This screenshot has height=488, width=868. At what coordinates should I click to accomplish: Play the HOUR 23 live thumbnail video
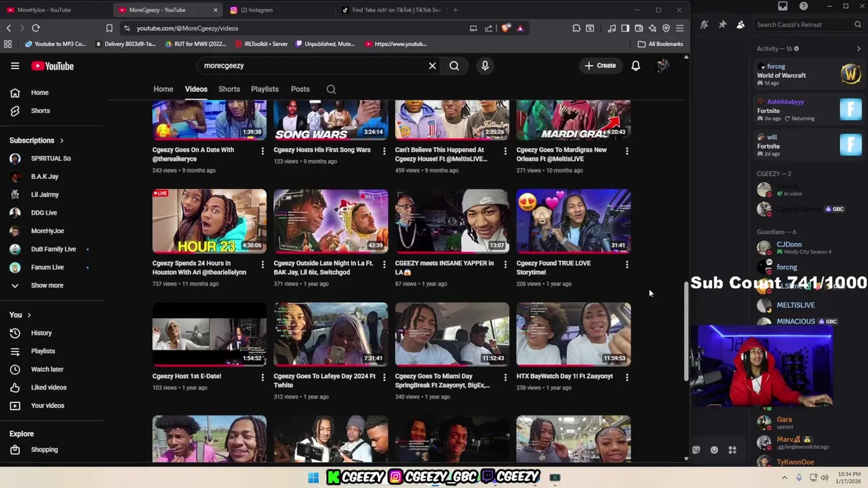click(210, 221)
